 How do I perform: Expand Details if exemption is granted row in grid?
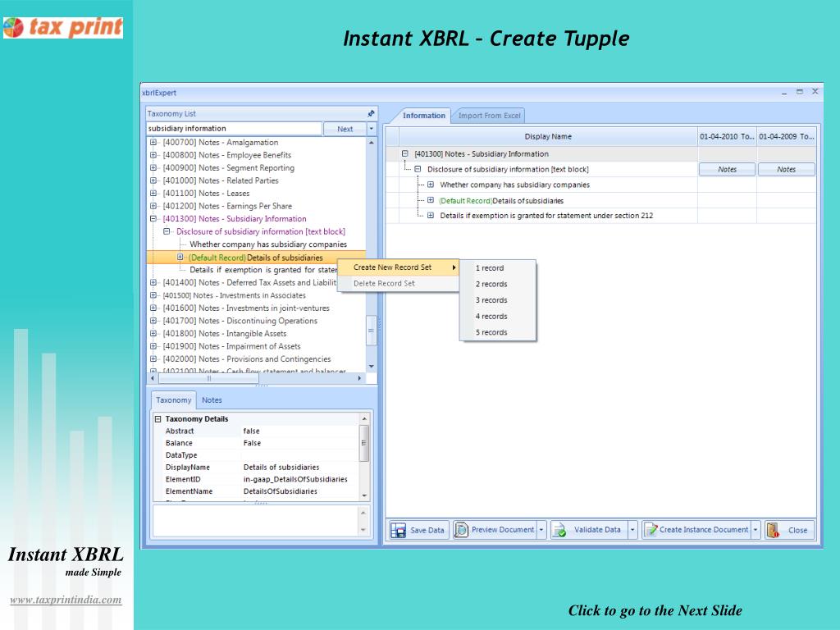coord(430,216)
